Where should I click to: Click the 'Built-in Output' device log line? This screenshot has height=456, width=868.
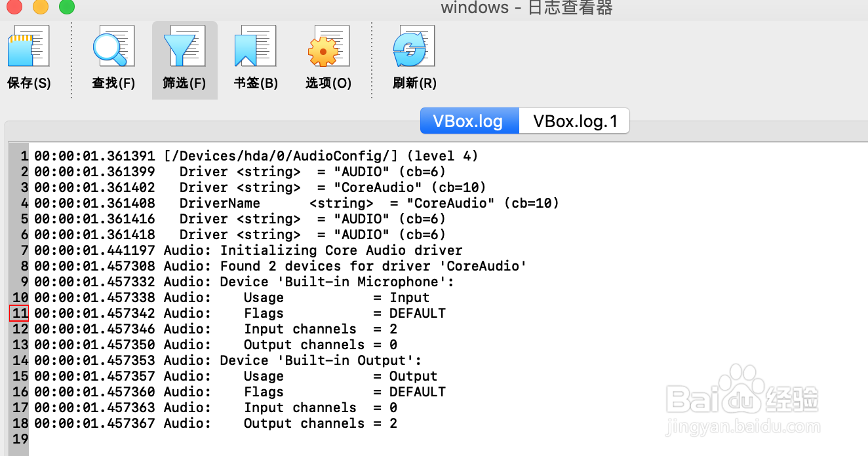[228, 360]
